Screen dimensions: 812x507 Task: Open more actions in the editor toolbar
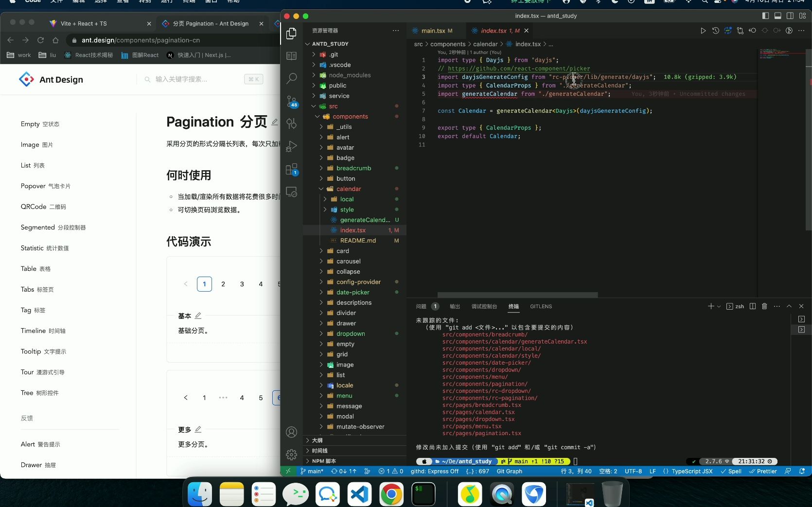click(801, 31)
